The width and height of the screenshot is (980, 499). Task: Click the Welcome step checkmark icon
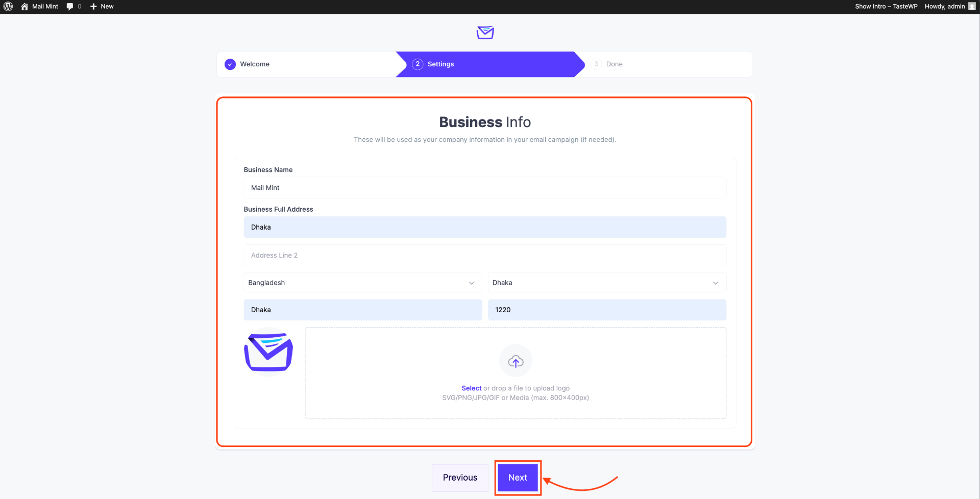pos(230,64)
